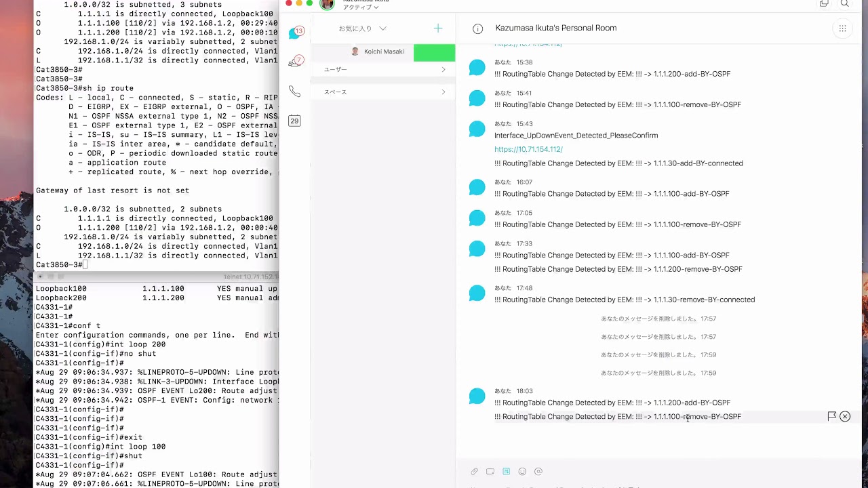Click the avatar of the 17:05 message

click(x=477, y=218)
